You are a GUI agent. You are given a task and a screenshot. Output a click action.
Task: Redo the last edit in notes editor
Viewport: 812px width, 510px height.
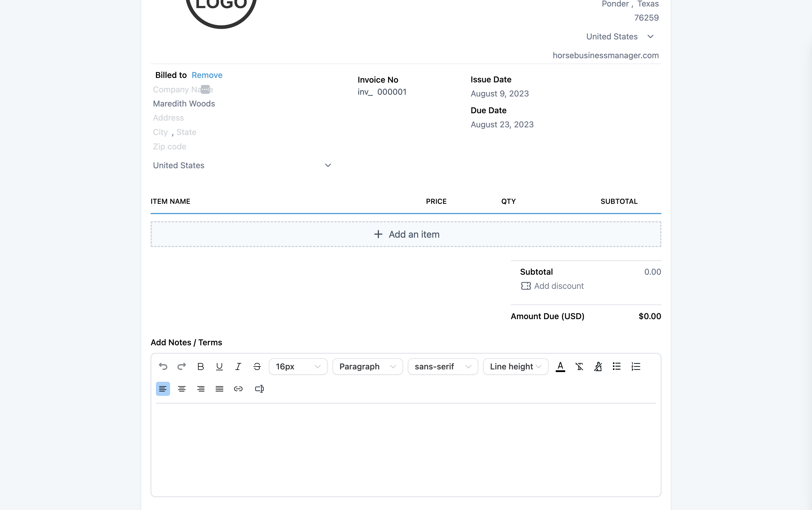click(182, 366)
